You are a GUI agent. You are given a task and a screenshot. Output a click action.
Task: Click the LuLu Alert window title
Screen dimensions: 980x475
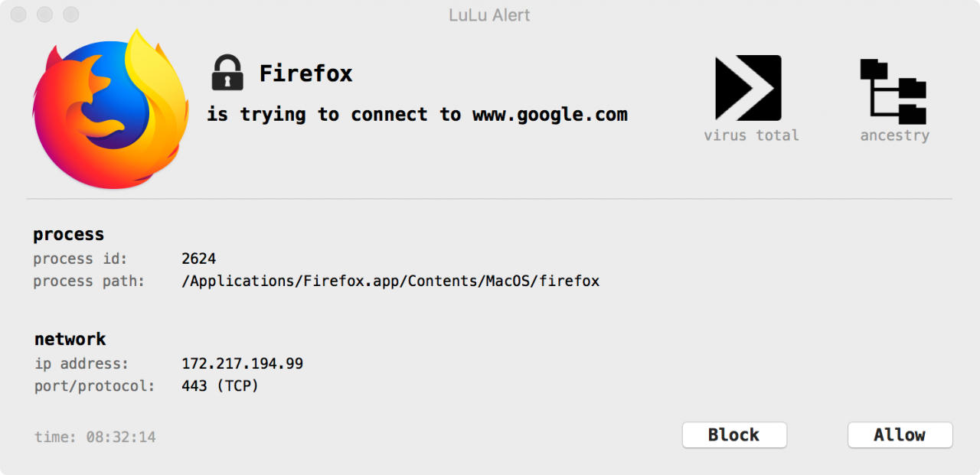point(490,15)
